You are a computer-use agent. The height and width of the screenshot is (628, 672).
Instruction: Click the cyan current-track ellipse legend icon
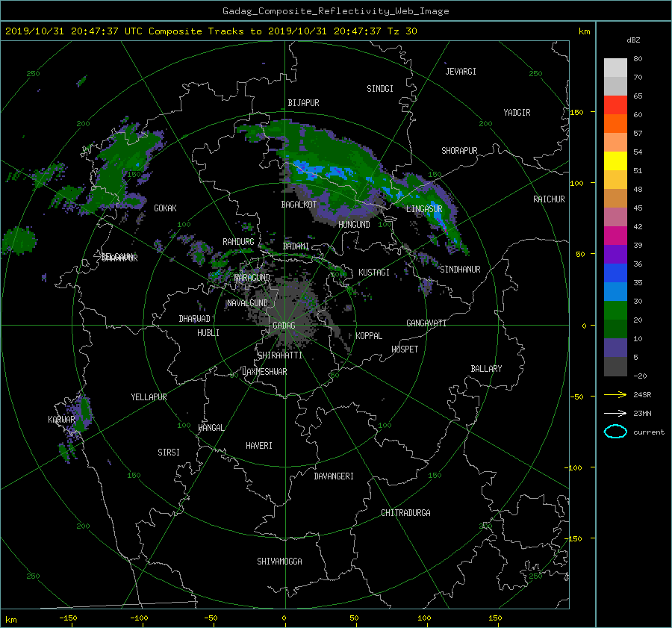coord(615,432)
